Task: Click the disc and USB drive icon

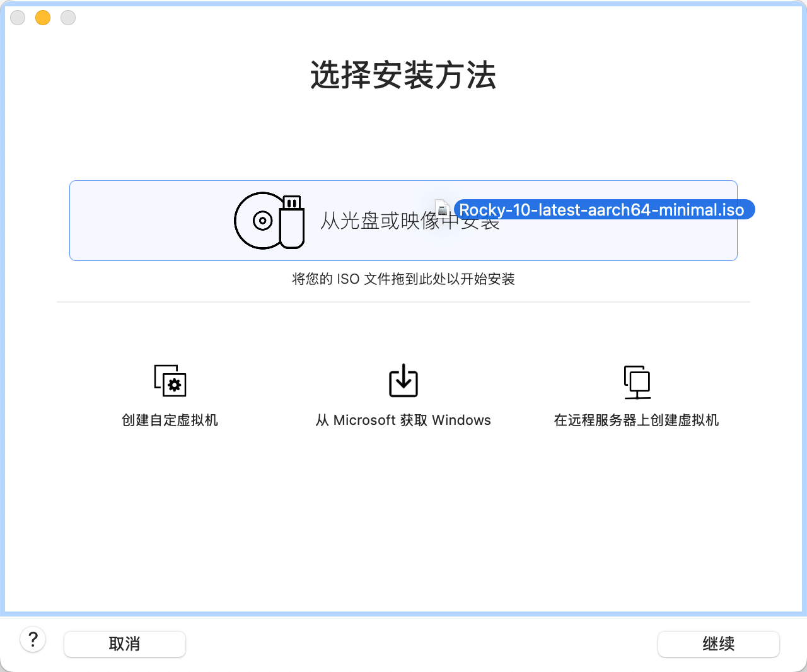Action: (270, 221)
